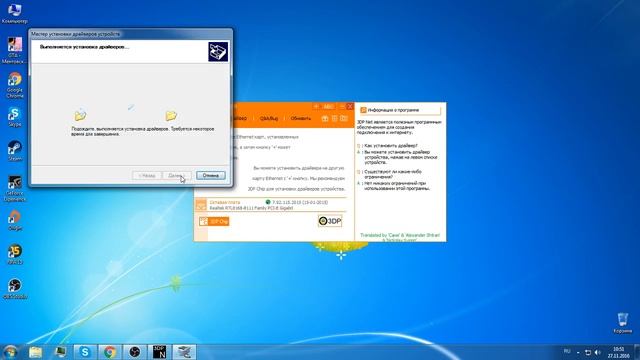Click the Отмена button in driver wizard

coord(211,176)
